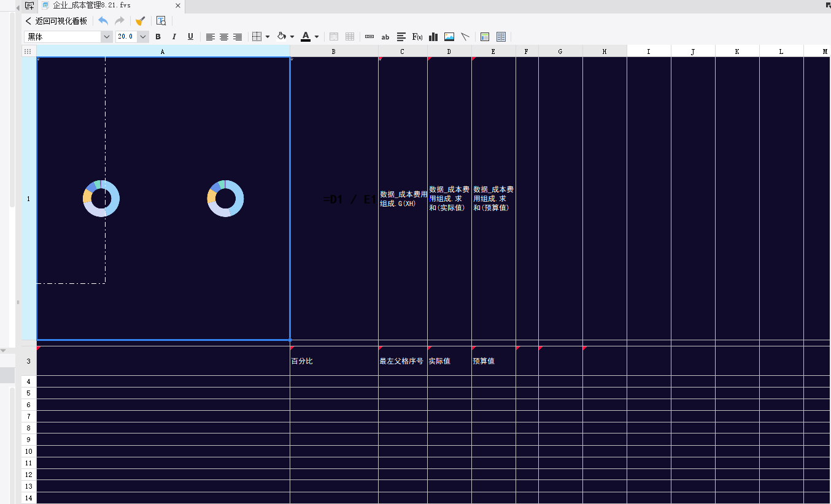This screenshot has width=831, height=504.
Task: Apply cell border icon
Action: point(257,37)
